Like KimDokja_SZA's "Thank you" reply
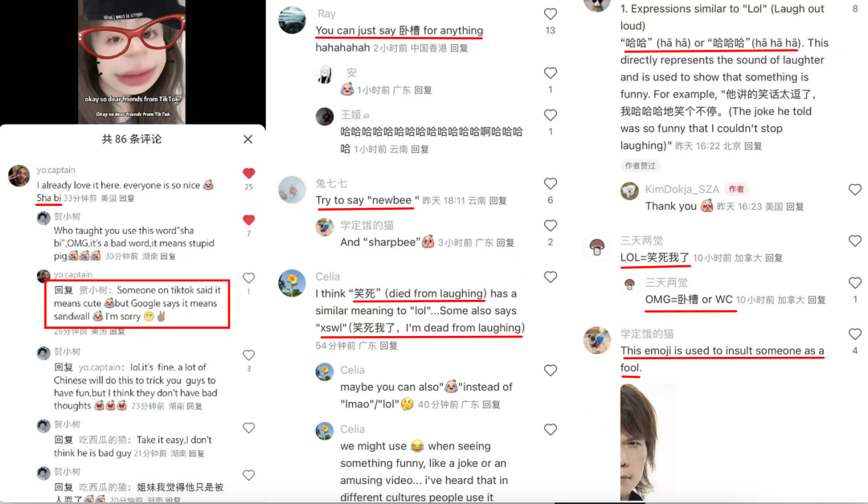Viewport: 868px width, 504px height. click(855, 190)
